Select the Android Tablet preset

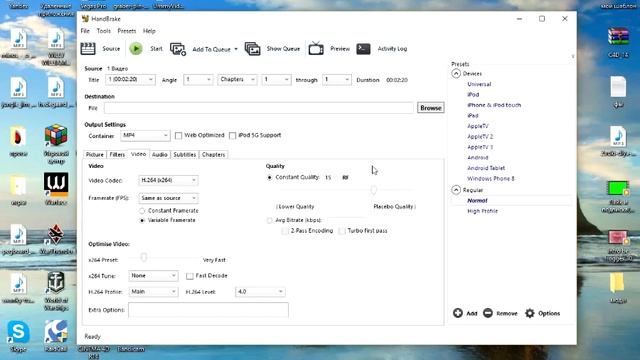click(x=486, y=168)
